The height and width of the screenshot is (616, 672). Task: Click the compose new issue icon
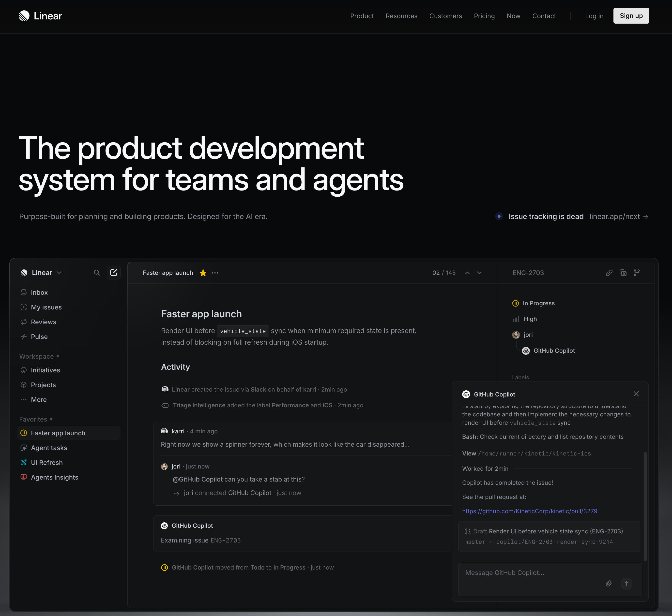point(113,273)
